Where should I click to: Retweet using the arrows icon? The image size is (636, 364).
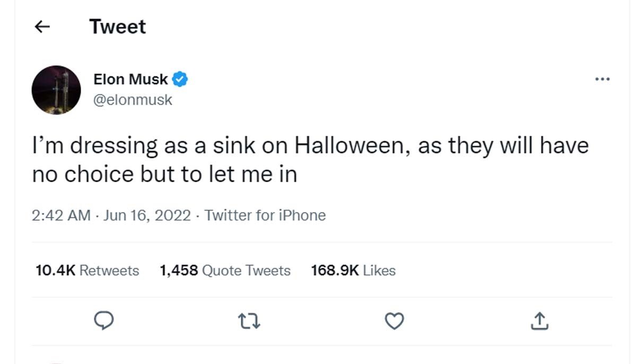pyautogui.click(x=249, y=321)
